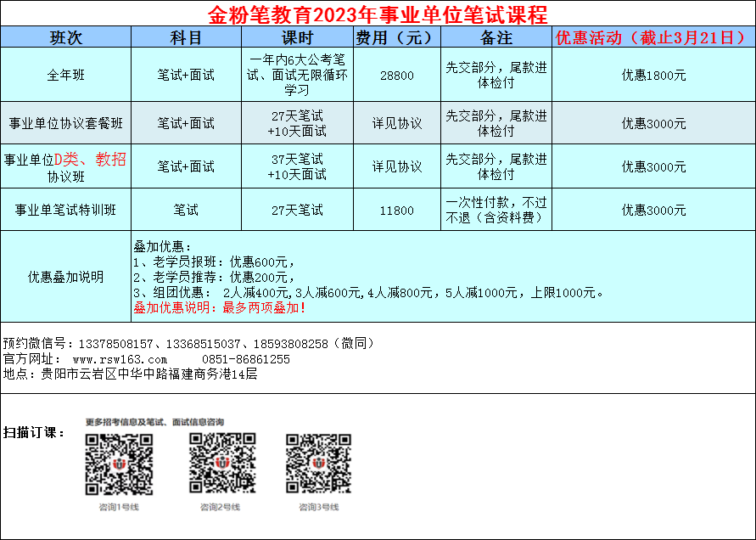The width and height of the screenshot is (756, 540).
Task: Select the 费用（元） column header
Action: point(396,37)
